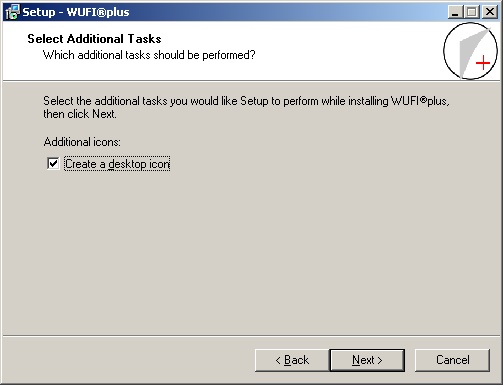The image size is (503, 385).
Task: Cancel the WUFI plus setup
Action: pos(452,360)
